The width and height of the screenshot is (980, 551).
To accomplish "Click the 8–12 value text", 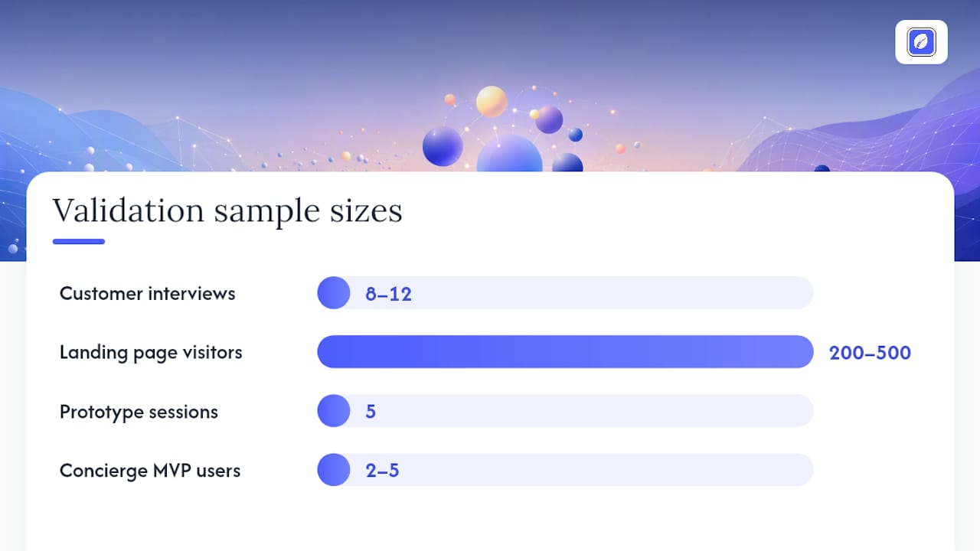I will pyautogui.click(x=388, y=294).
